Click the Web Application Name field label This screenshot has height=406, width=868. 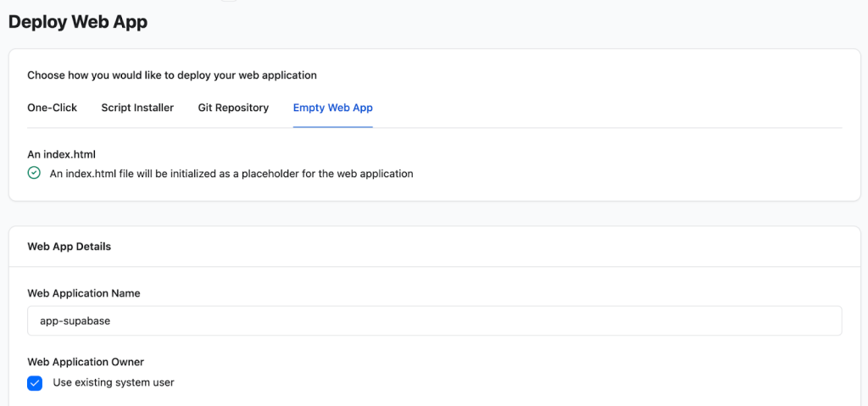click(x=84, y=293)
